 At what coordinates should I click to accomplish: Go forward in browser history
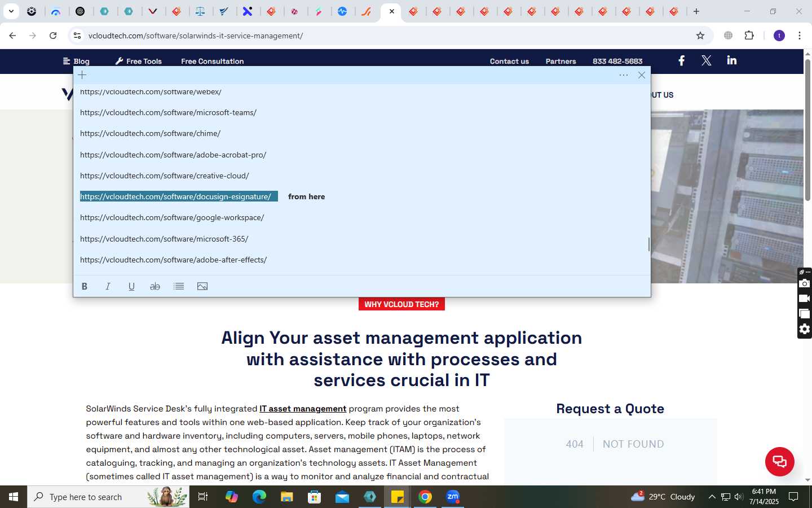click(33, 36)
